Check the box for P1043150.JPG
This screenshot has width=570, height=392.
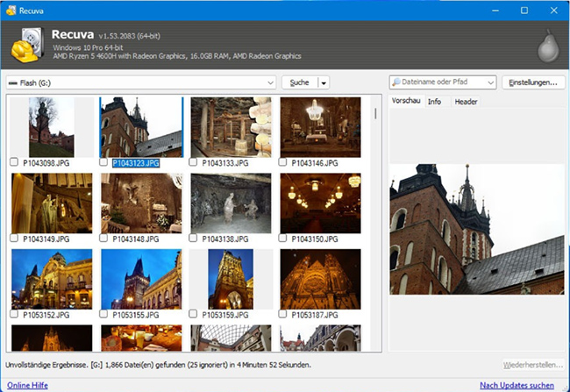tap(282, 238)
